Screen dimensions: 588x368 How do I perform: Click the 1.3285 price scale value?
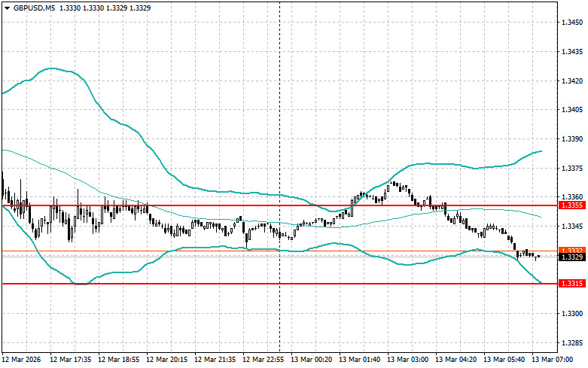click(572, 343)
